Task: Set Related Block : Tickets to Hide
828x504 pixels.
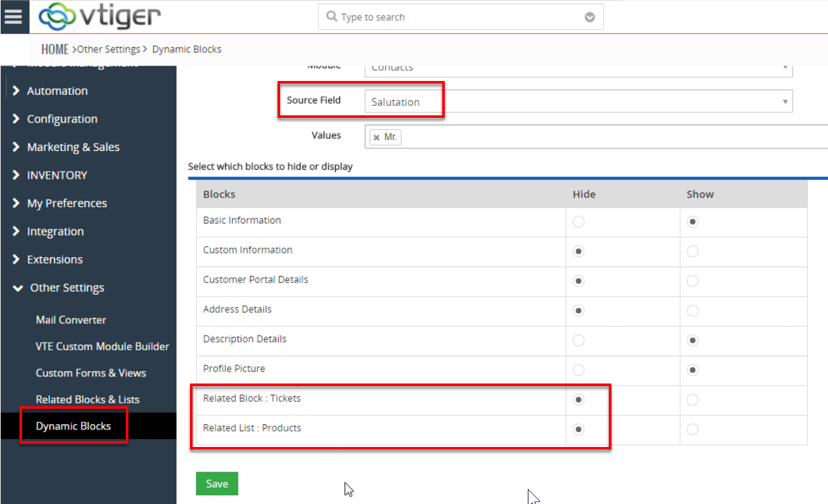Action: click(x=578, y=400)
